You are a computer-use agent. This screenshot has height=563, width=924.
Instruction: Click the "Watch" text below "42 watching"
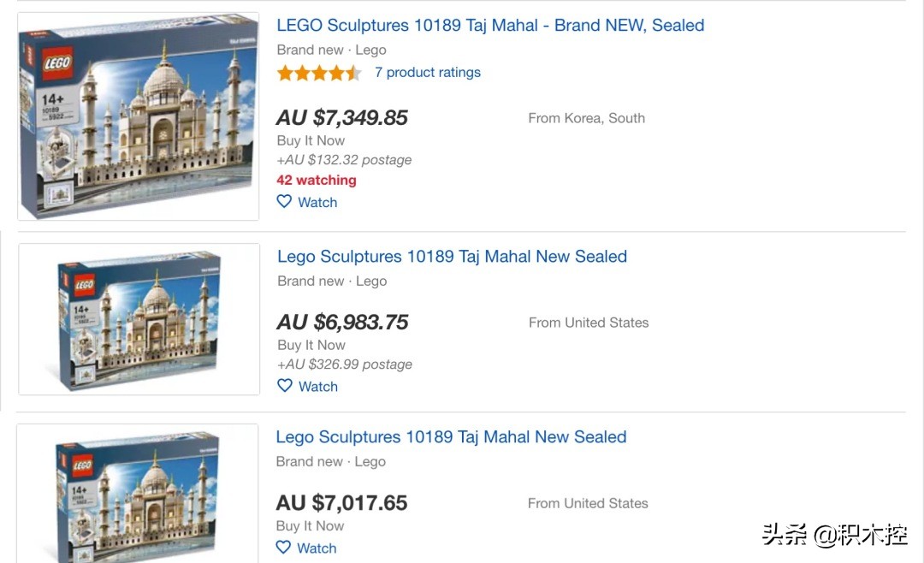(317, 203)
